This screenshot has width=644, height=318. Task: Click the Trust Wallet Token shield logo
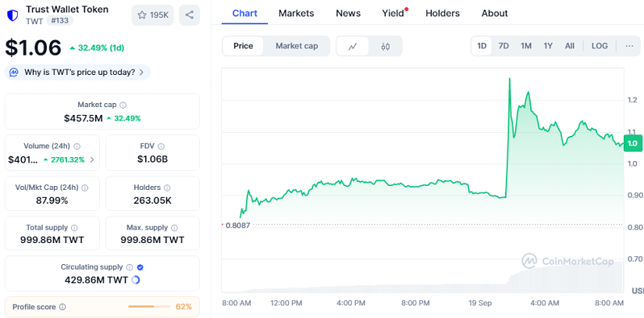tap(12, 15)
